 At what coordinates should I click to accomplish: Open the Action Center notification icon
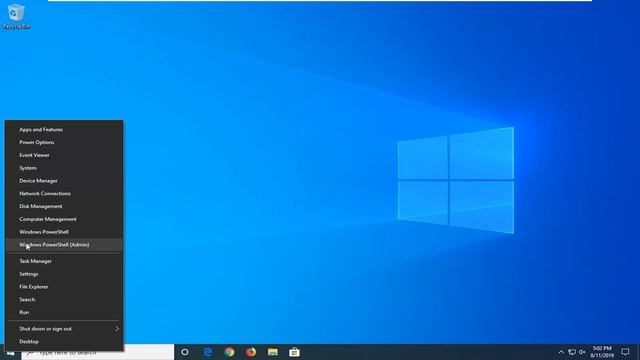625,352
